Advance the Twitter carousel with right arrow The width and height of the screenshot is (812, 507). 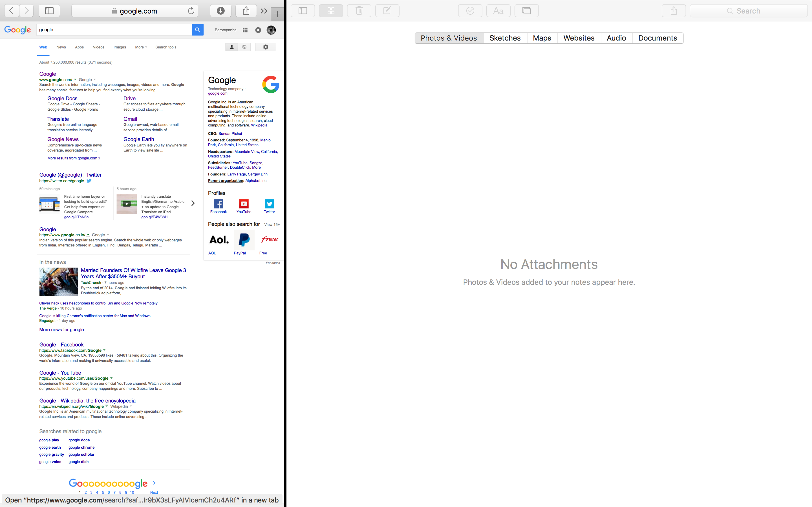click(193, 203)
